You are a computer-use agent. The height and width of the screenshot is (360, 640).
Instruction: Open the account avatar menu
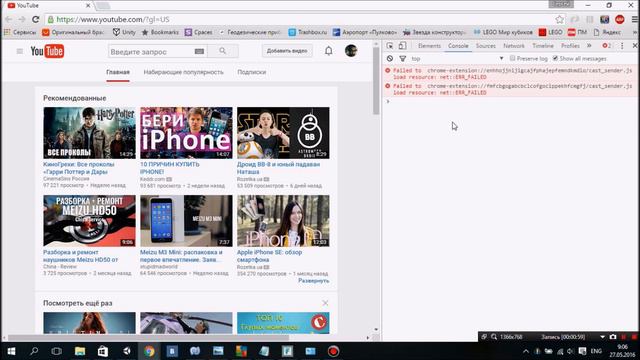(x=351, y=51)
